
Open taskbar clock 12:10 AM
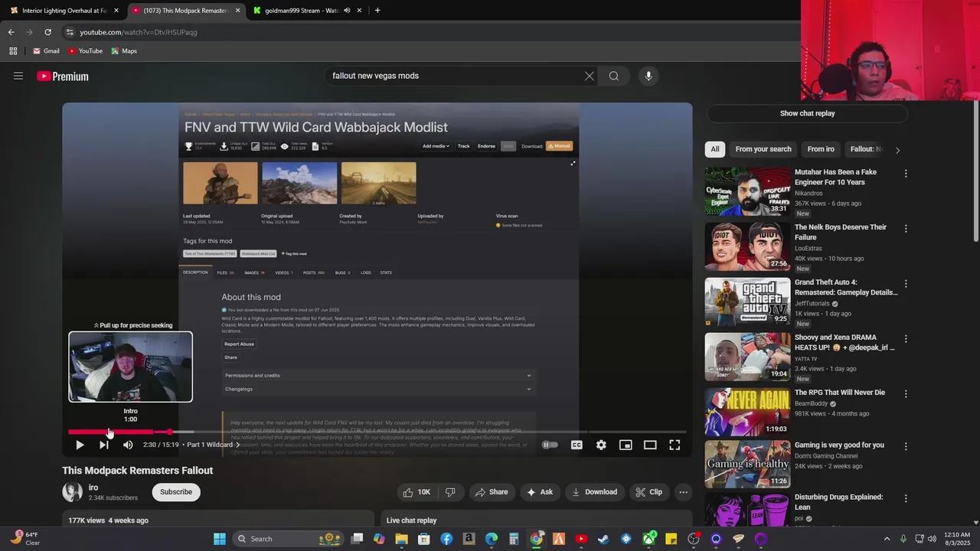coord(956,539)
